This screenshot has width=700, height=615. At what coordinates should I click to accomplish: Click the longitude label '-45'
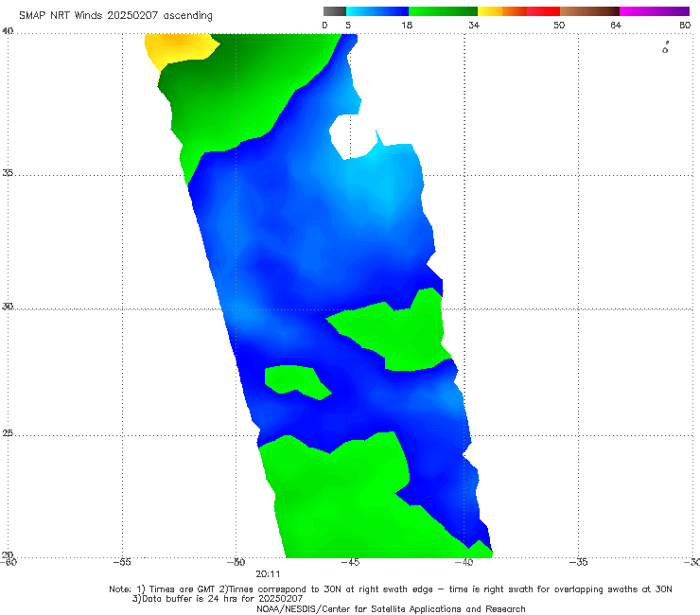tap(350, 562)
